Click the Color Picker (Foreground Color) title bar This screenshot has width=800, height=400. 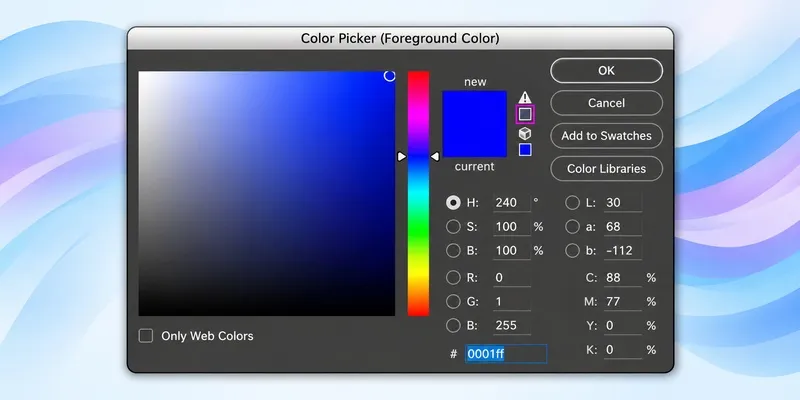pos(400,38)
